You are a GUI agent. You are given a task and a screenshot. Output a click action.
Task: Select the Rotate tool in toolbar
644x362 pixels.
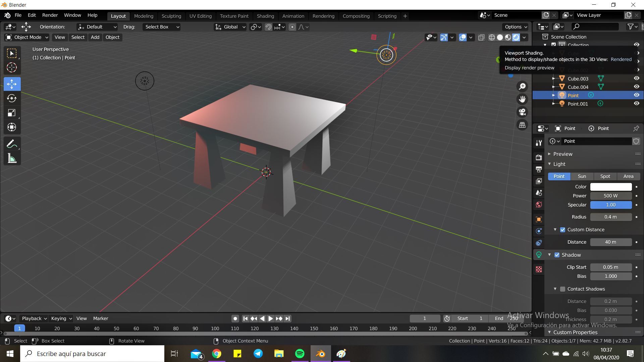tap(12, 98)
